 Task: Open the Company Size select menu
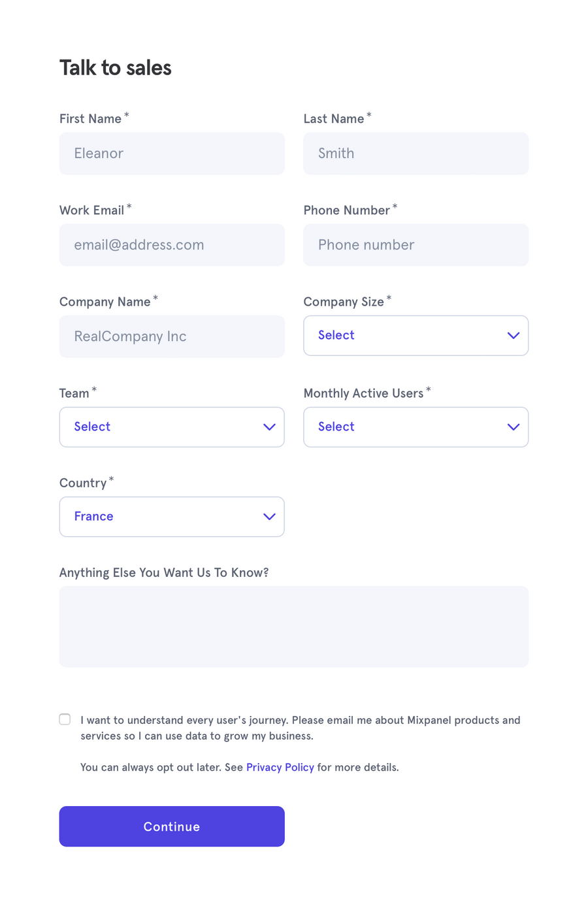[416, 335]
